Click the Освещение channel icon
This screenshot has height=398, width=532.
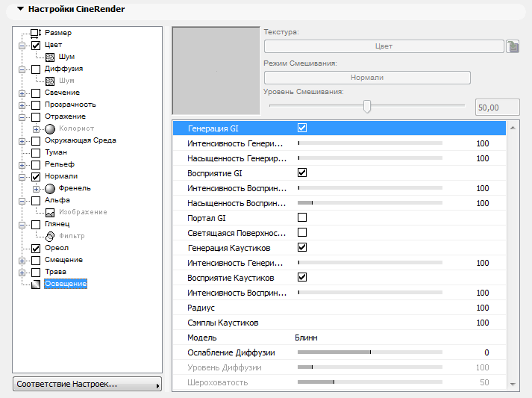(36, 284)
